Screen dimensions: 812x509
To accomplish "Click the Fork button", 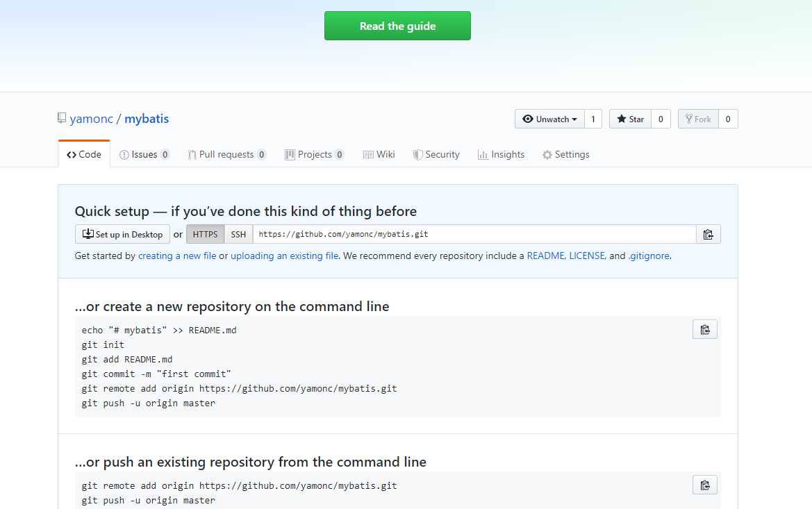I will [x=697, y=119].
